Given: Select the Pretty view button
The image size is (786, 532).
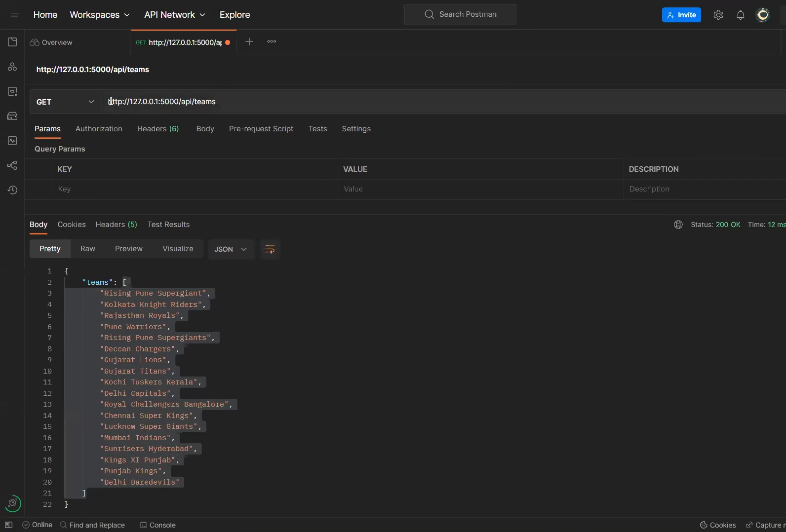Looking at the screenshot, I should 50,249.
